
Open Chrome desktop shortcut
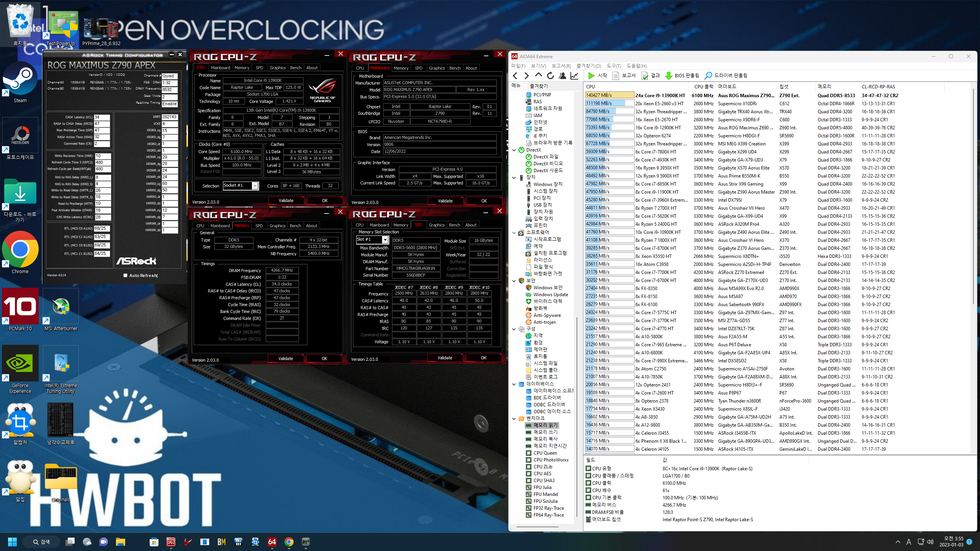tap(20, 253)
